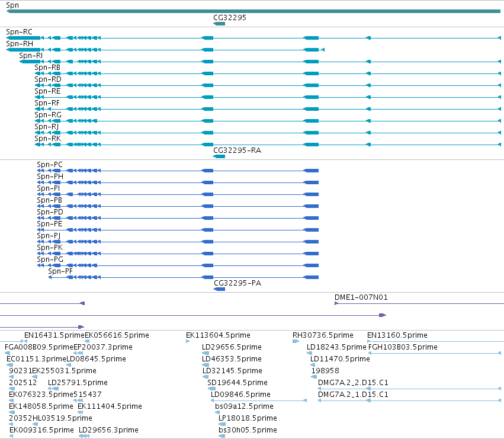Screen dimensions: 504x439
Task: Click the EK113604.5prime arrow glyph
Action: click(x=188, y=341)
